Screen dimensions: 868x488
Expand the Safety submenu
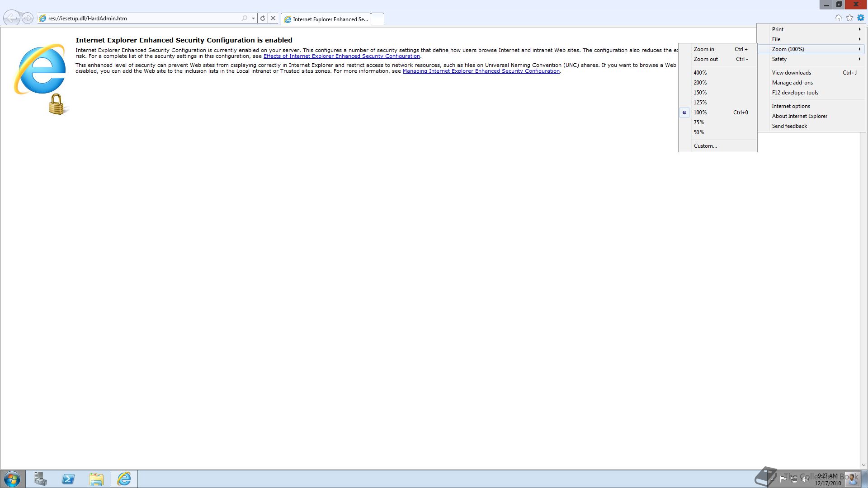click(x=812, y=59)
